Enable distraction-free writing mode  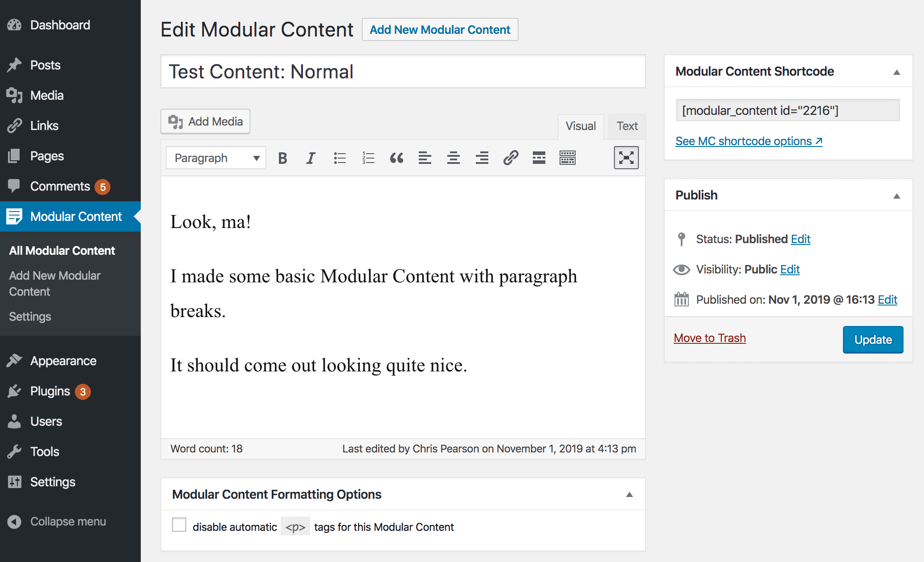pos(626,158)
